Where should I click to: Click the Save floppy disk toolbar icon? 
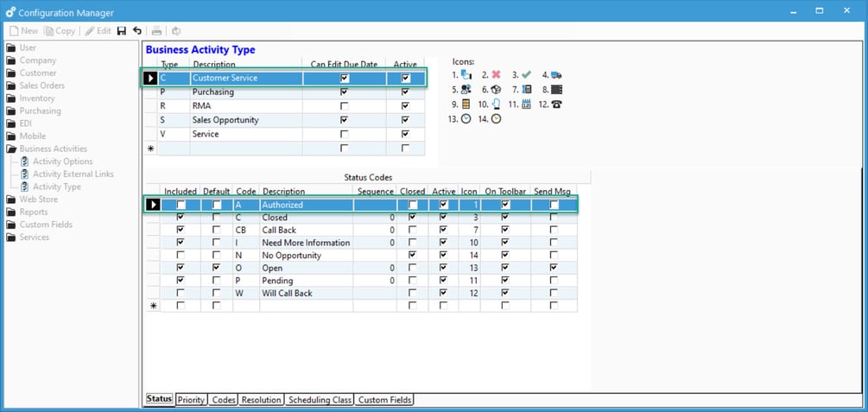point(122,31)
